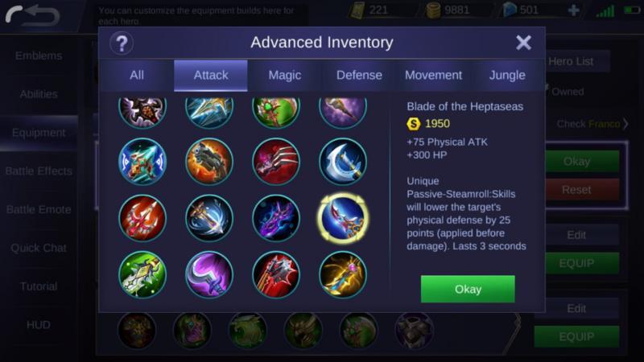Switch to the Defense tab
Screen dimensions: 644x362
[x=359, y=75]
